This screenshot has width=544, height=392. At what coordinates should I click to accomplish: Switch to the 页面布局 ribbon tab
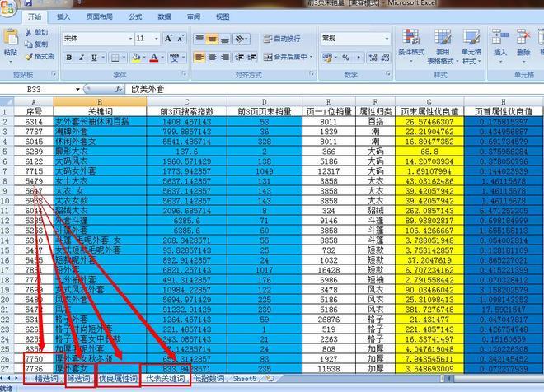99,16
